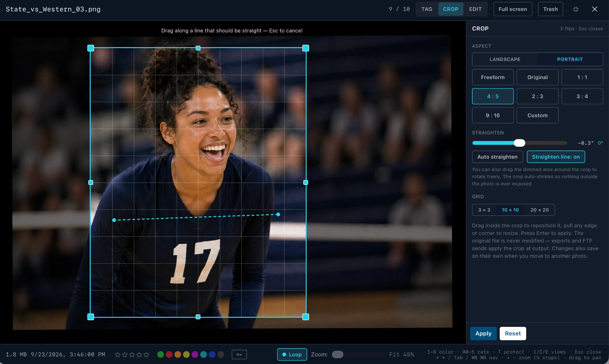Switch to the CROP tab

click(451, 9)
